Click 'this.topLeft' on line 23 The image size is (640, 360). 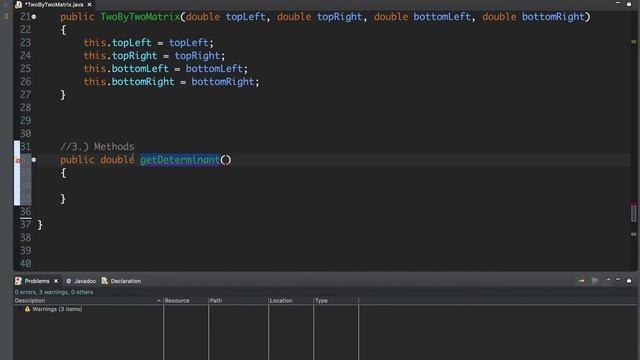(x=118, y=42)
